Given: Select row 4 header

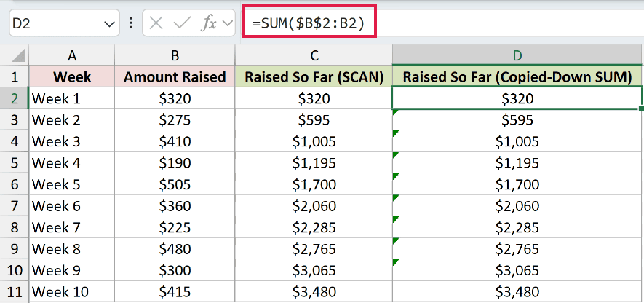Looking at the screenshot, I should coord(15,141).
